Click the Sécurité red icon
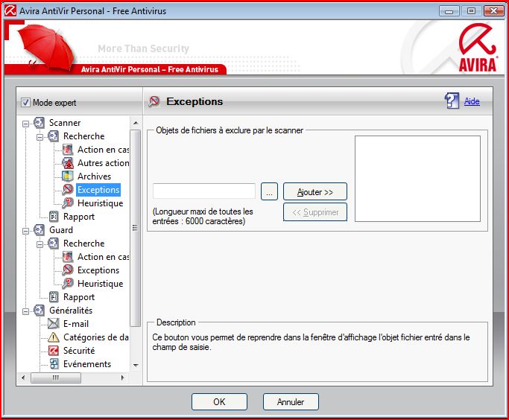The image size is (509, 420). click(x=53, y=351)
